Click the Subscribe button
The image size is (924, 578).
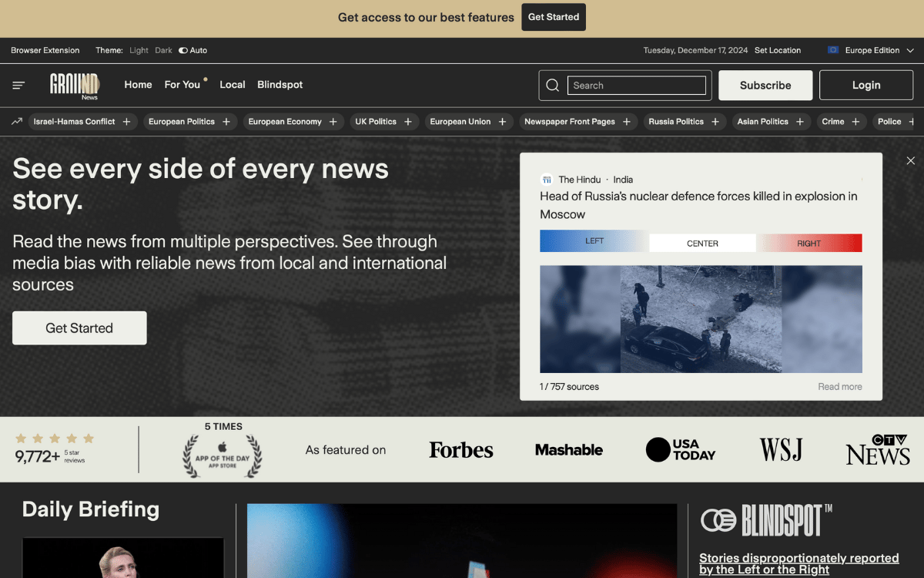765,86
